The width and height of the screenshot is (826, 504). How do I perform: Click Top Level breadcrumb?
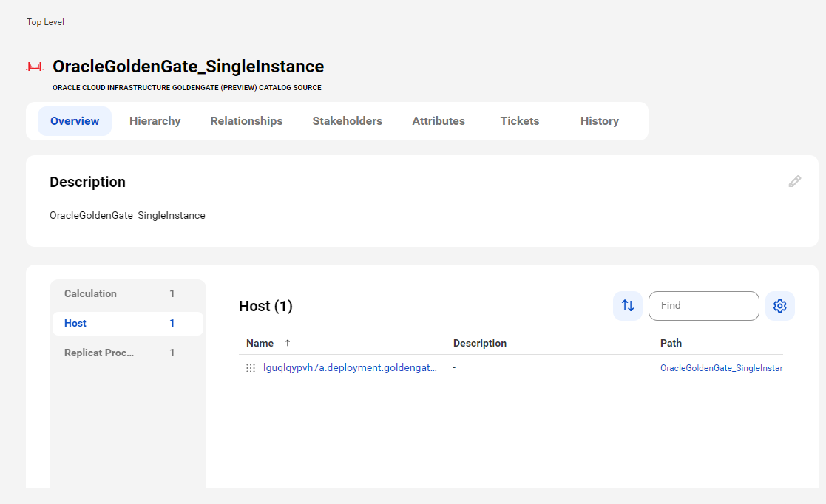coord(45,22)
